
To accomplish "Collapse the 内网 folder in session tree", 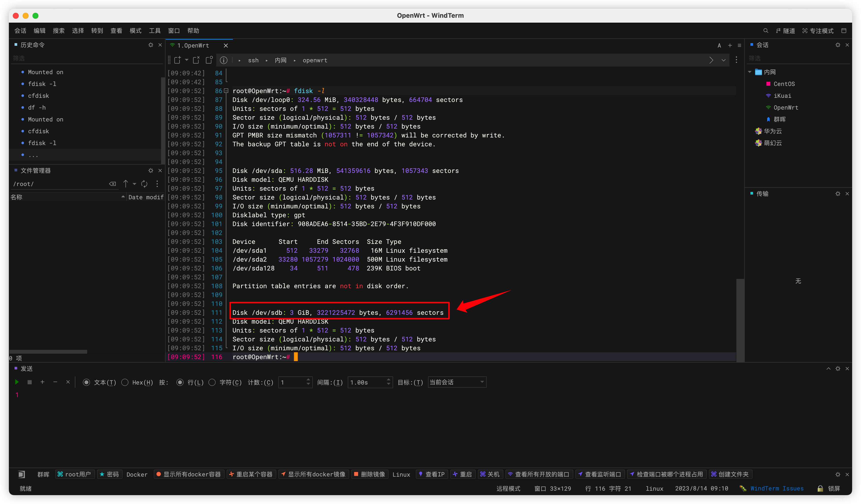I will (750, 72).
